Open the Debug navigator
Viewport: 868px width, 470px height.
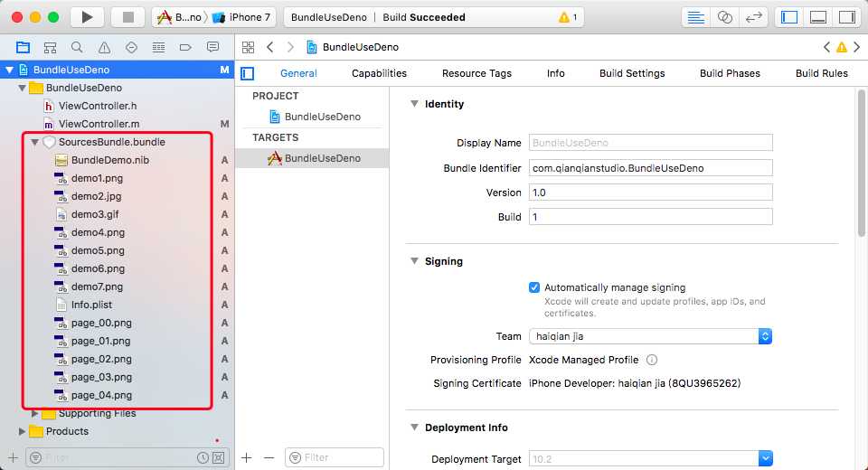click(158, 48)
